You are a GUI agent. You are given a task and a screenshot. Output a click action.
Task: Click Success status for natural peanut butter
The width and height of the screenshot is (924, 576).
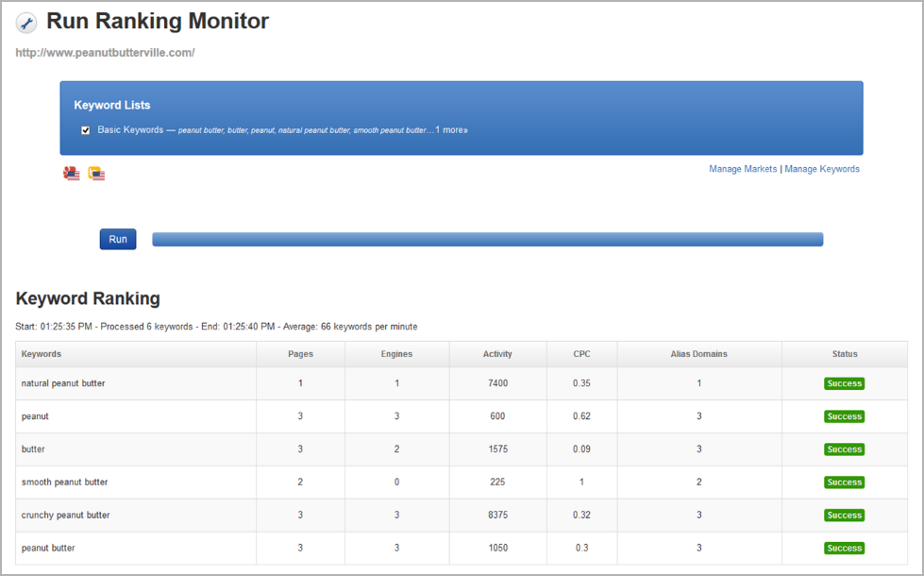[x=844, y=383]
